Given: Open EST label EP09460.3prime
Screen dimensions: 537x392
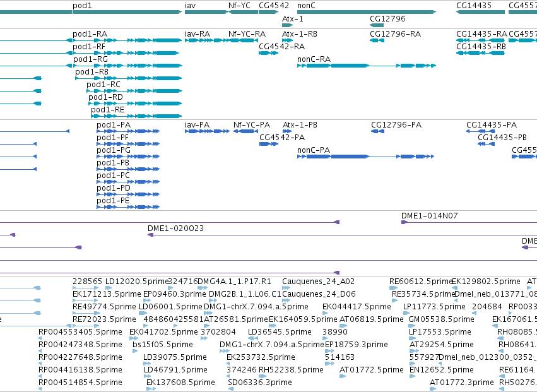Looking at the screenshot, I should point(175,294).
